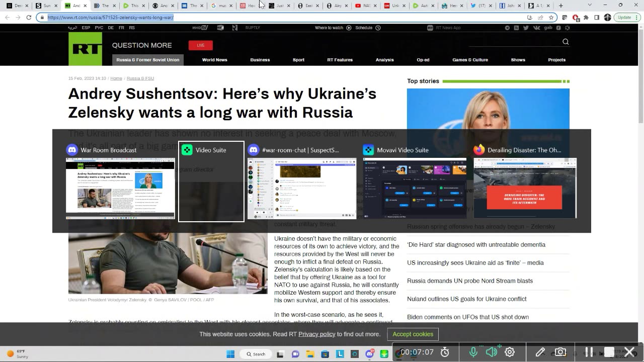Image resolution: width=644 pixels, height=362 pixels.
Task: Click the RT logo
Action: coord(85,49)
